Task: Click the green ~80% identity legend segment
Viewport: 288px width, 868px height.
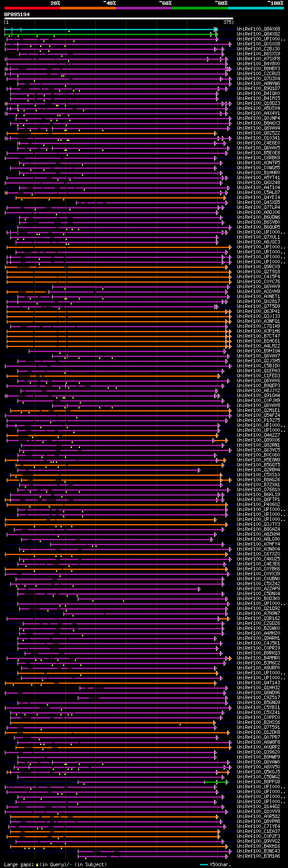Action: pos(200,8)
